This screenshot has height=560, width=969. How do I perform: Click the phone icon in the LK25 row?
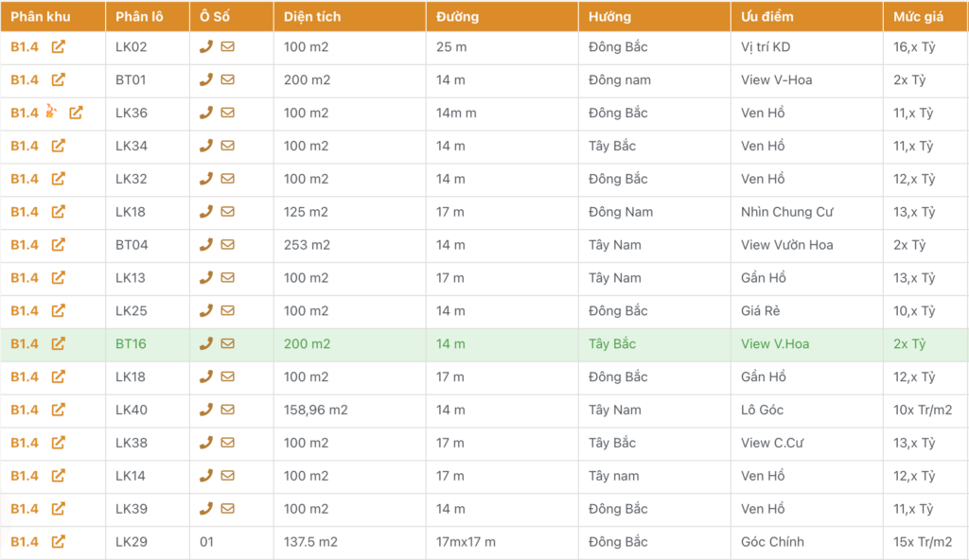pos(206,310)
